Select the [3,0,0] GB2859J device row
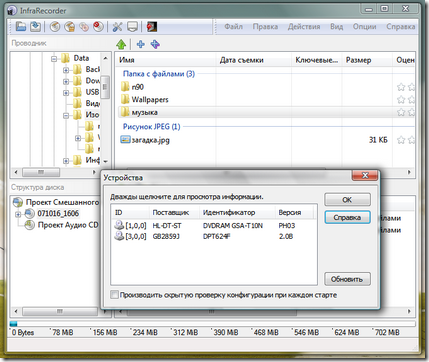This screenshot has width=429, height=362. [x=213, y=236]
